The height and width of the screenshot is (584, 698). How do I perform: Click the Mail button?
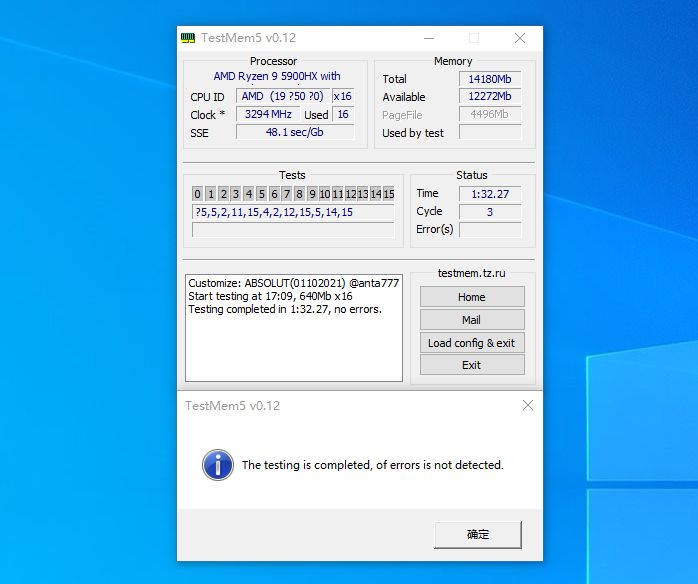[x=472, y=320]
